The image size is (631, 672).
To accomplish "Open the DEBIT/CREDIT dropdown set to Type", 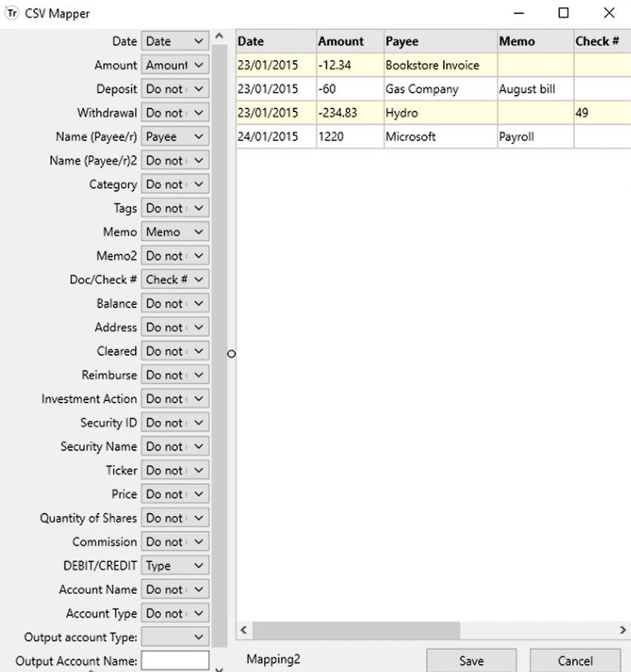I will (174, 566).
